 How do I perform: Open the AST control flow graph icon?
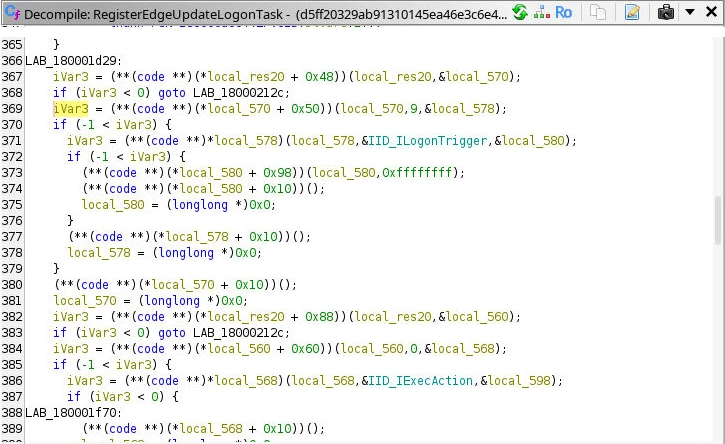point(541,12)
